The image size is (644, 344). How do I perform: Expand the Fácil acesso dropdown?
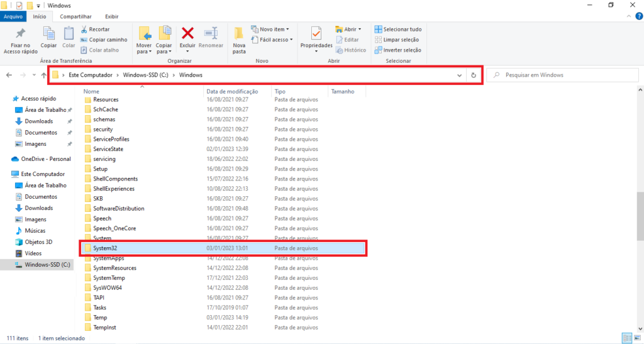pos(271,40)
